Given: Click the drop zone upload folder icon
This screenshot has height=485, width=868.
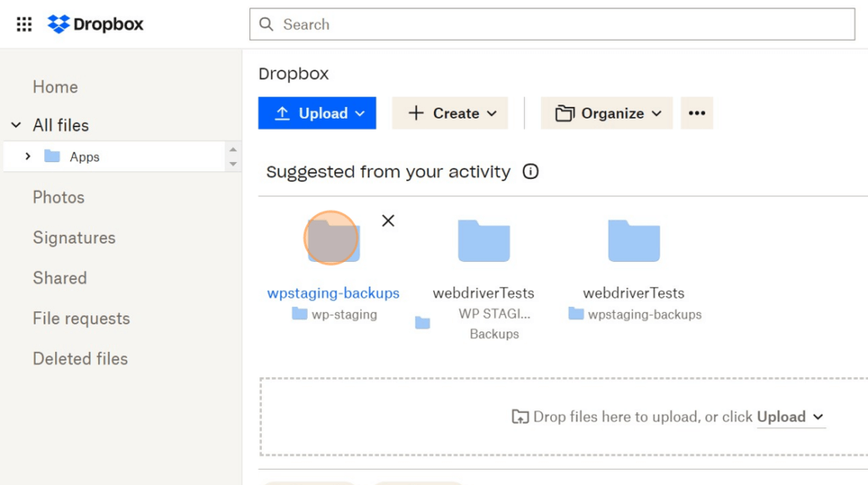Looking at the screenshot, I should pos(520,416).
